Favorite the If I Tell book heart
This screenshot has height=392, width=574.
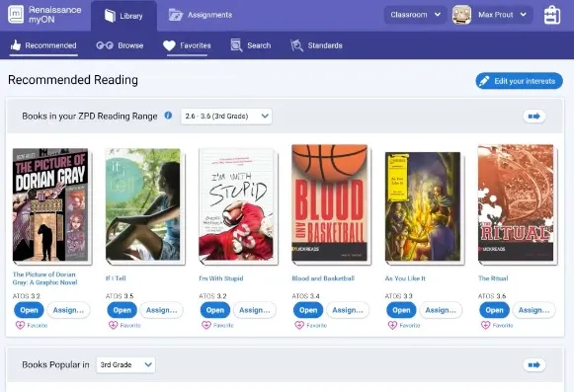coord(113,325)
